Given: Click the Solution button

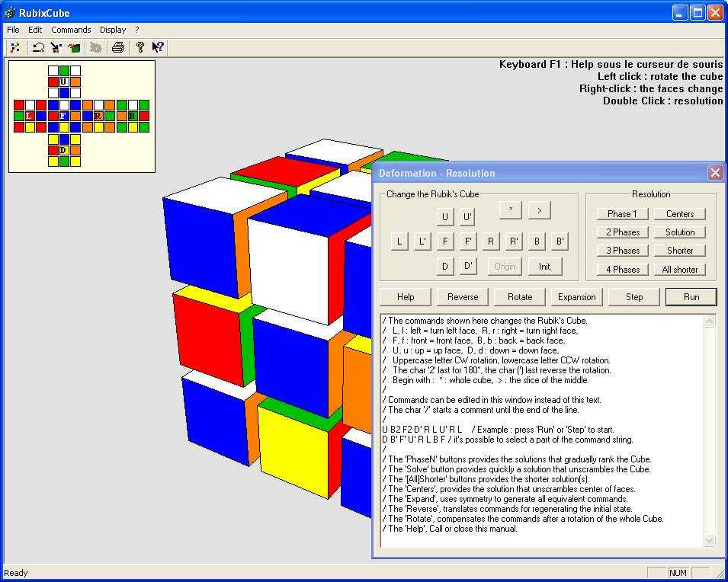Looking at the screenshot, I should click(680, 232).
